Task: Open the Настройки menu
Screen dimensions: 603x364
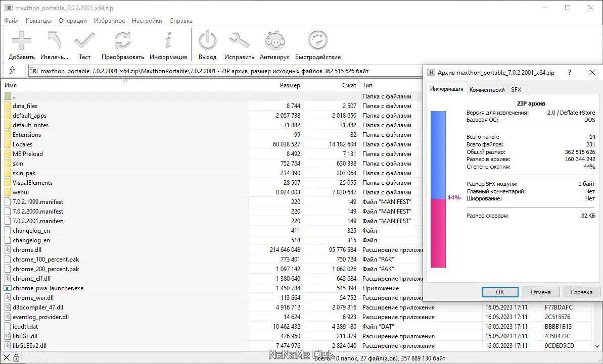Action: click(x=147, y=20)
